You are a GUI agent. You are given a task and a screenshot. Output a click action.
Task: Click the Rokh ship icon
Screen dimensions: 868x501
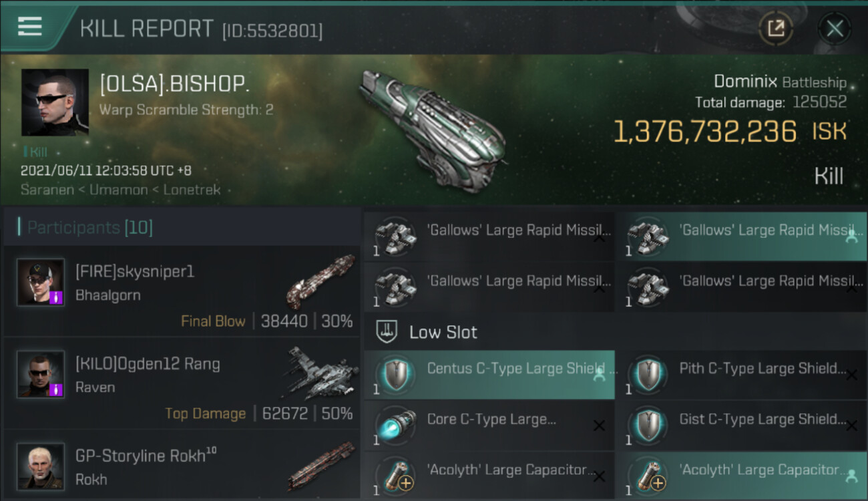click(x=320, y=466)
